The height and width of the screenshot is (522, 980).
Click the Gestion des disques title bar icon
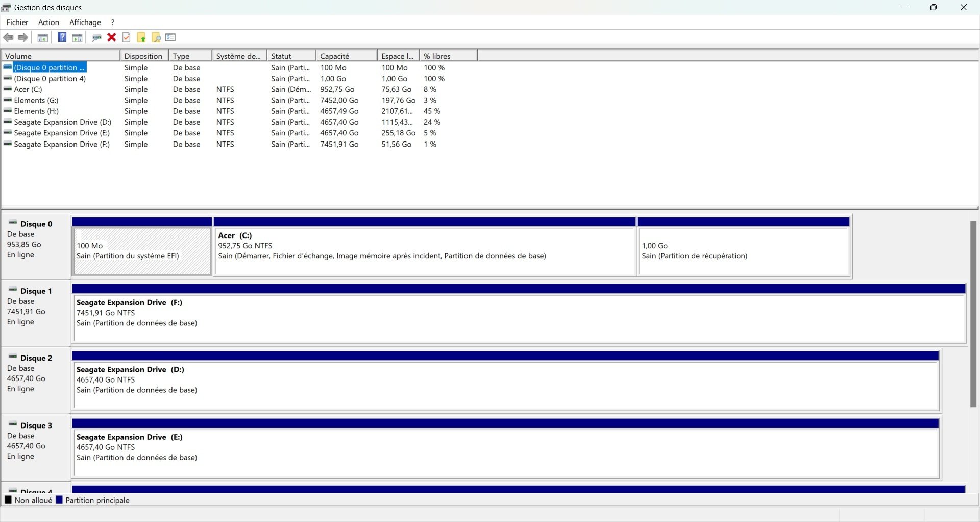click(x=7, y=7)
